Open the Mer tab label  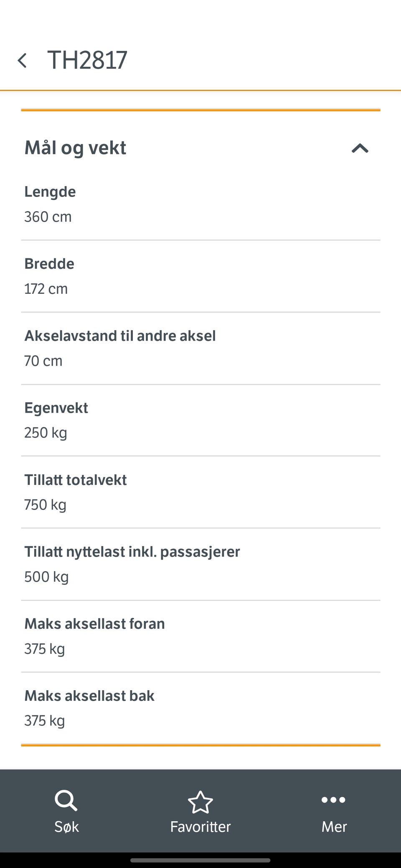point(334,827)
